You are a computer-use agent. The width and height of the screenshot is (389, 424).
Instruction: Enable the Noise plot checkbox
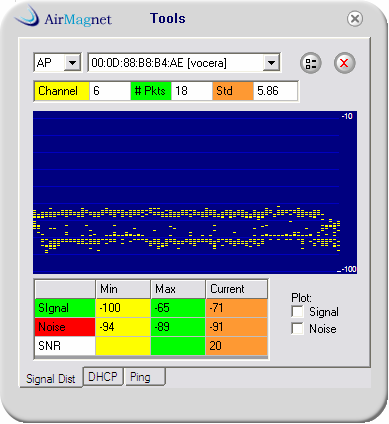pyautogui.click(x=297, y=329)
